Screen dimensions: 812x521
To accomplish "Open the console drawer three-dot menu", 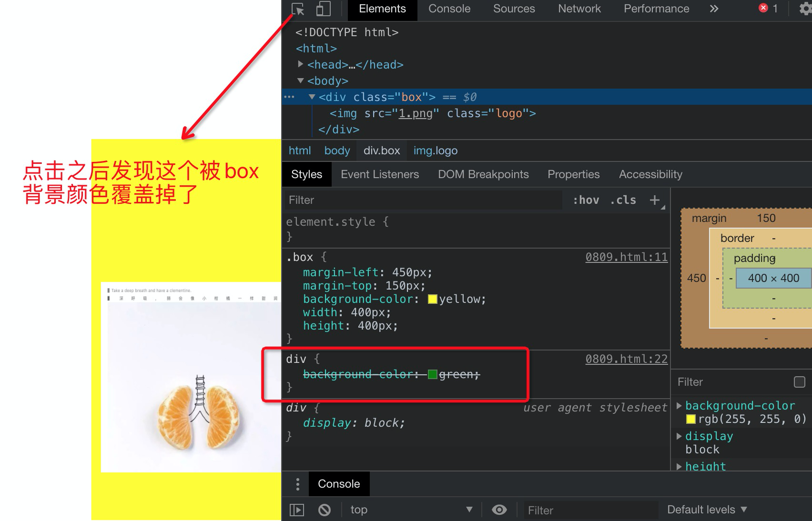I will click(x=297, y=484).
